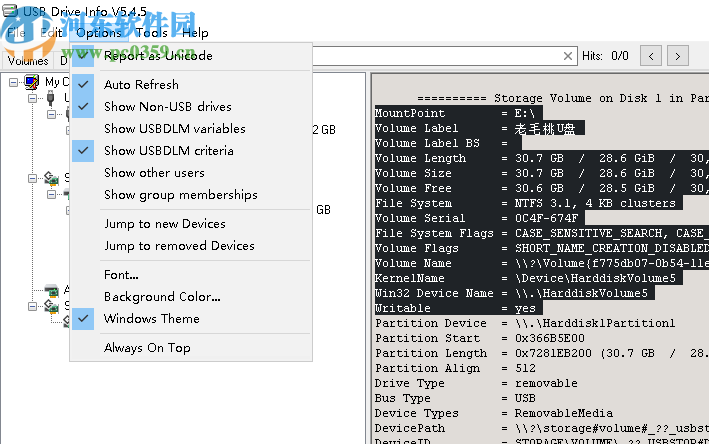Click inside the search text field

[436, 56]
